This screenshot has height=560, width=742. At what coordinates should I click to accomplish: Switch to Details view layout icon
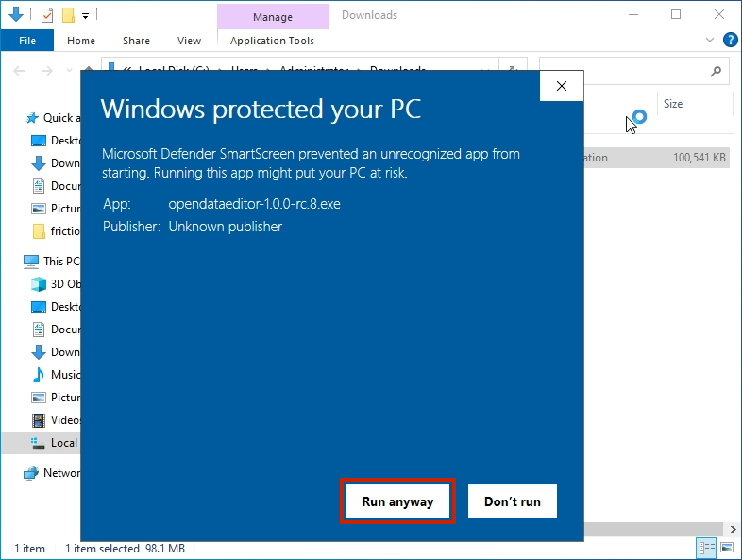click(707, 548)
